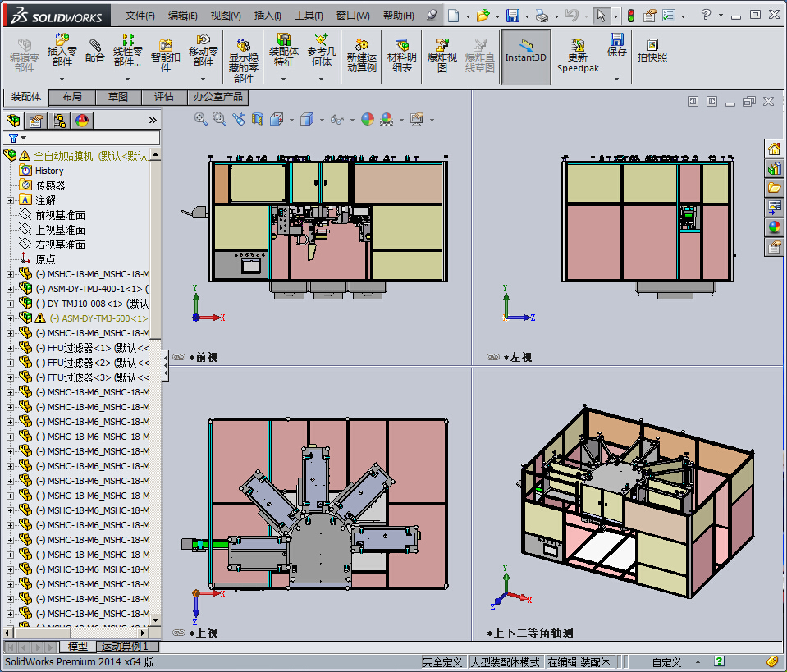Click the pushpin next to Help menu
This screenshot has width=787, height=672.
click(431, 15)
